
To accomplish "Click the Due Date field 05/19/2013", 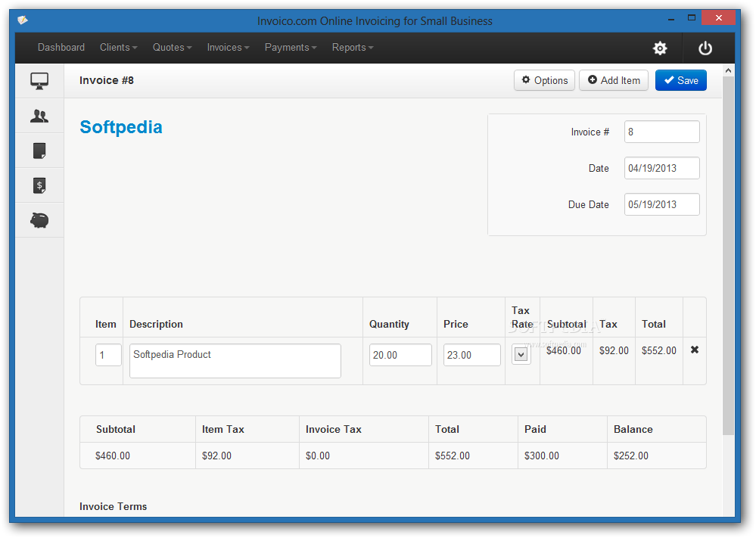I will tap(661, 204).
